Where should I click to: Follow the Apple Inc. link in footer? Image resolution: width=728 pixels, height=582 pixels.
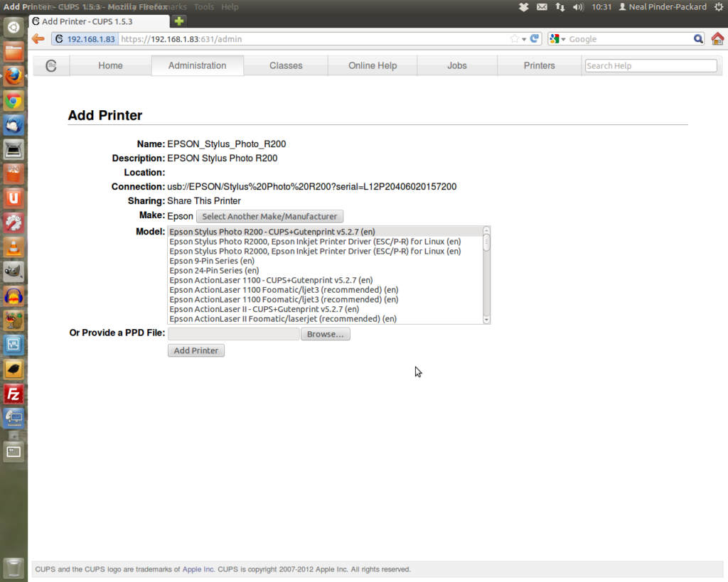coord(198,569)
